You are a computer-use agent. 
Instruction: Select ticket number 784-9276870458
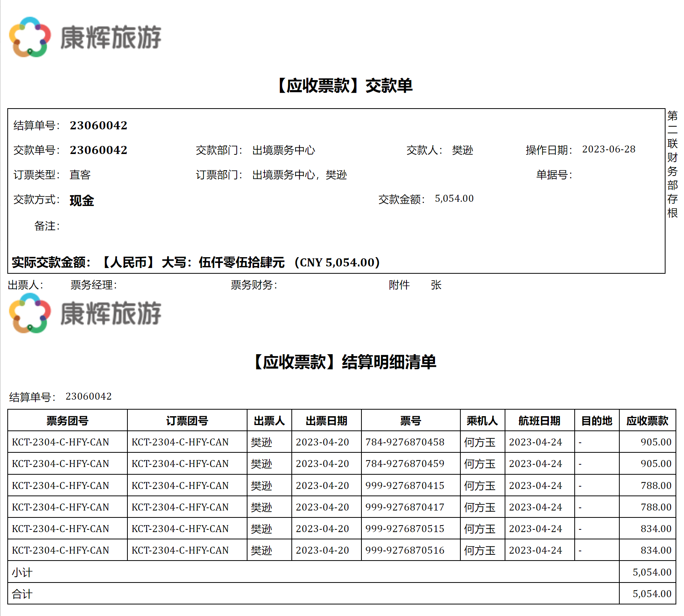[x=405, y=442]
